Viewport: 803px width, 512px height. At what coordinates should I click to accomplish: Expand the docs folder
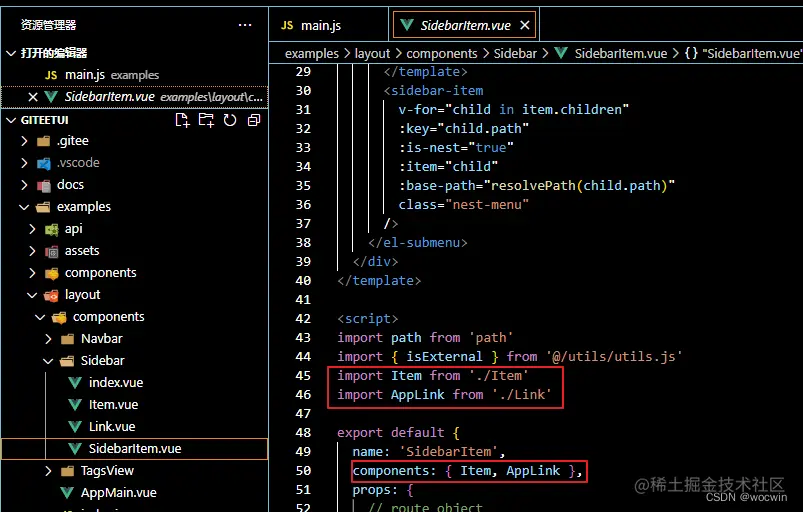(24, 185)
